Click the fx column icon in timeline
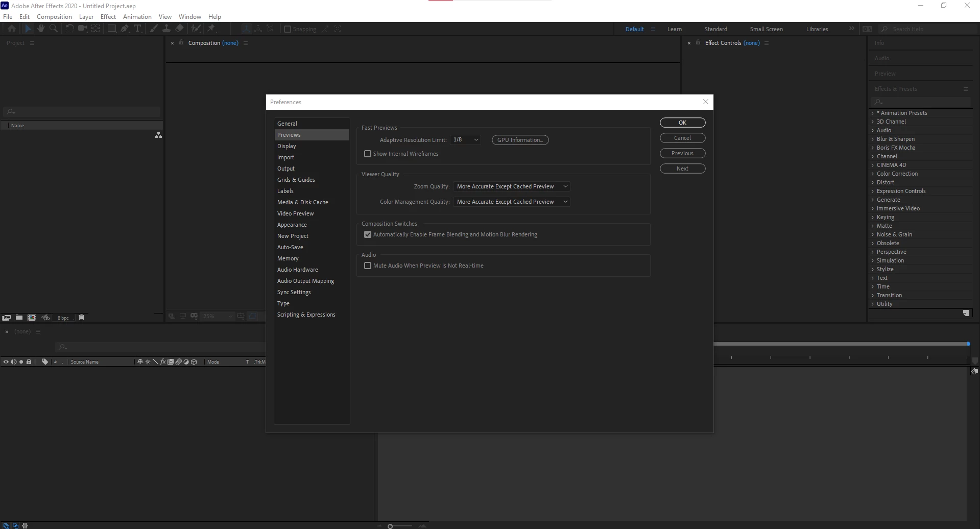 point(163,362)
